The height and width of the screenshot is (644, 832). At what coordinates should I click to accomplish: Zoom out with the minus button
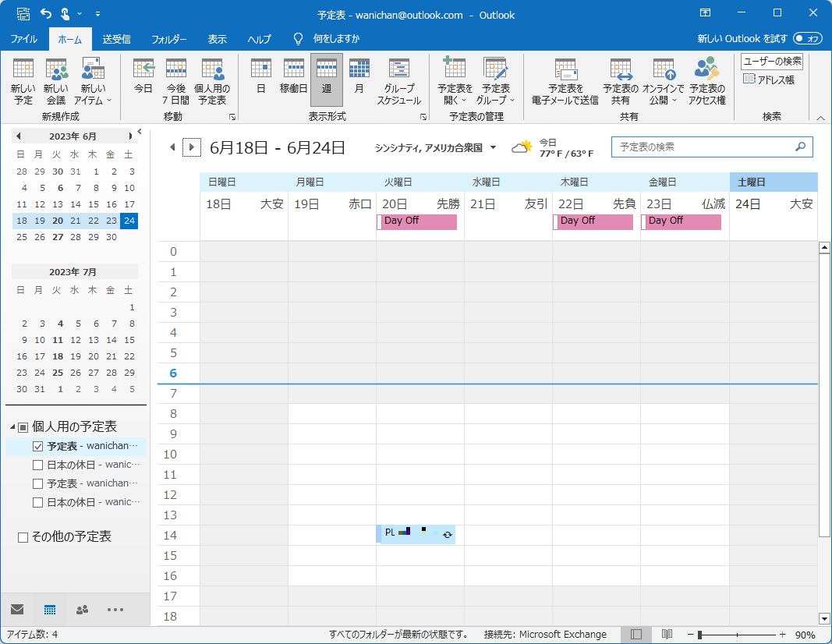690,635
